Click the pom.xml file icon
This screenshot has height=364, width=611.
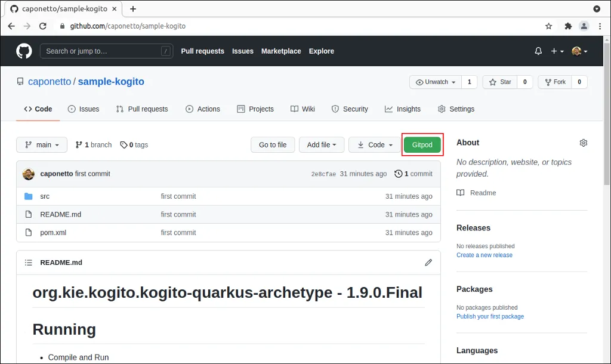pos(29,232)
